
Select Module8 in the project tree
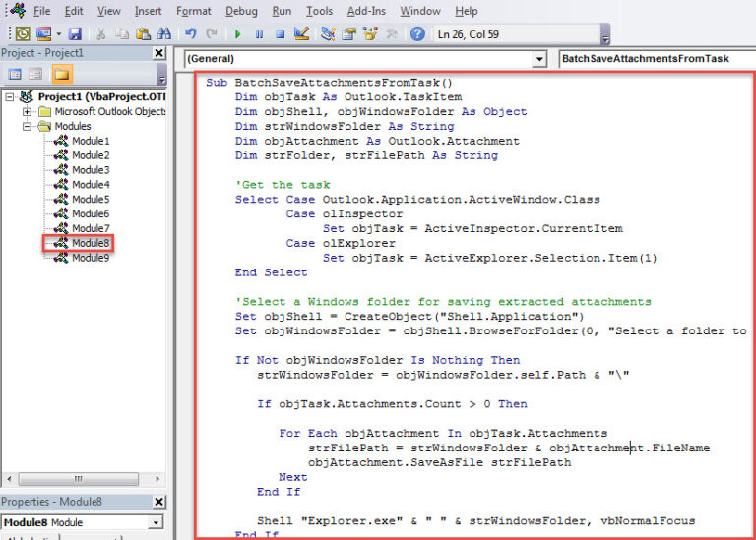point(90,243)
